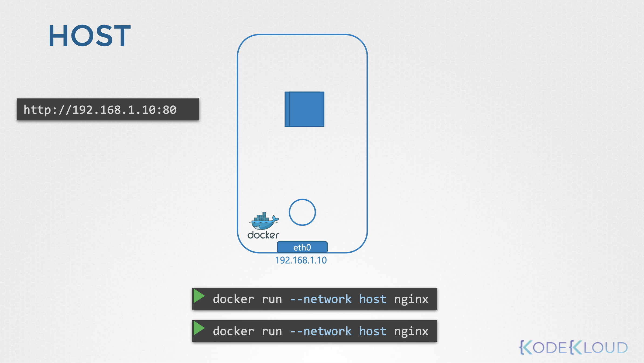Click the Docker whale logo

tap(263, 225)
